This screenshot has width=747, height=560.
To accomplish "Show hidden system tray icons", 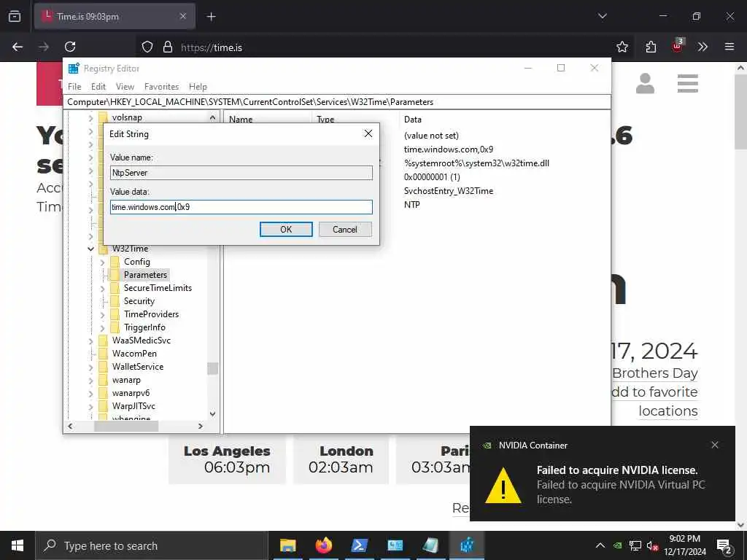I will click(600, 545).
